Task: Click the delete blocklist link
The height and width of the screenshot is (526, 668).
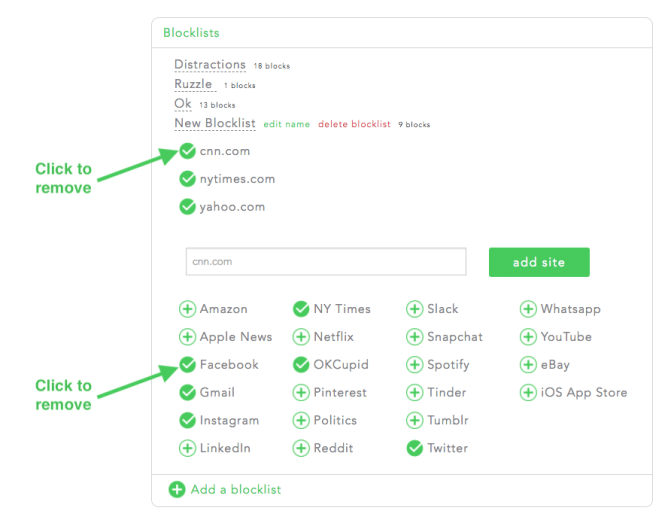Action: point(354,125)
